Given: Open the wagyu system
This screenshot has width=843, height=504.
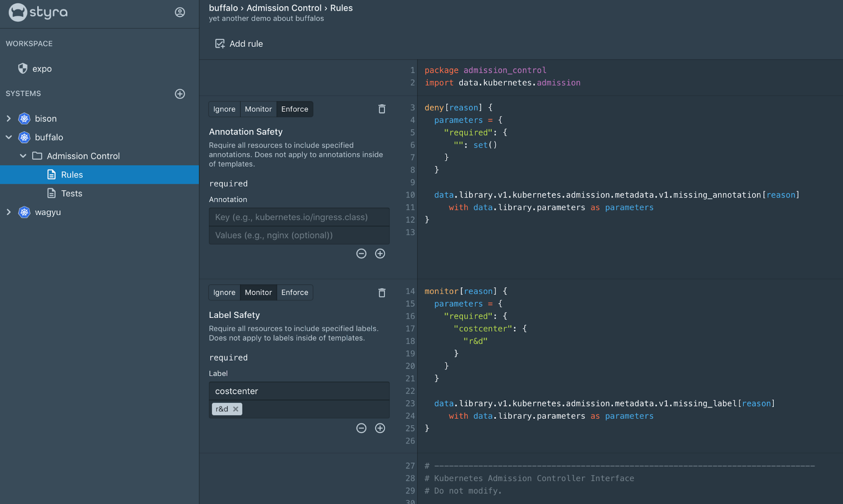Looking at the screenshot, I should [48, 212].
